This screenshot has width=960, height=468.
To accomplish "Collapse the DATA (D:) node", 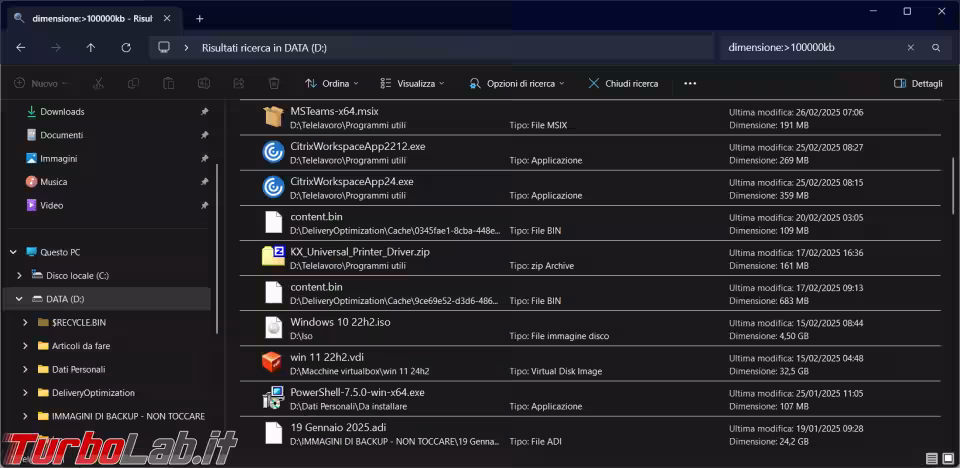I will pos(20,299).
